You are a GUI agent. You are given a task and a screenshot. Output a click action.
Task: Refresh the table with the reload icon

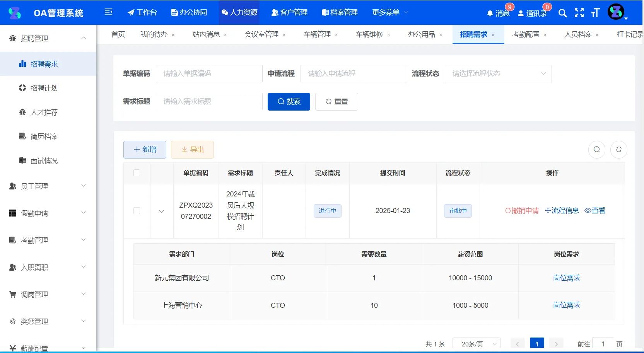619,149
